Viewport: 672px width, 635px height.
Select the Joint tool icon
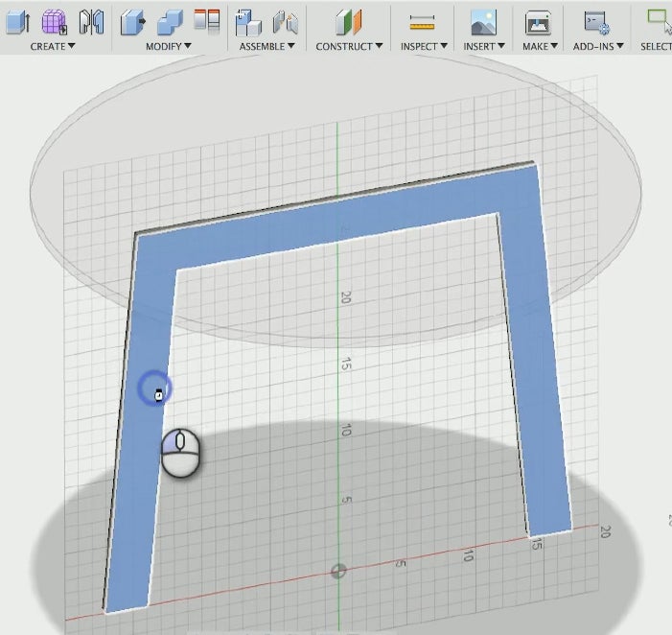pos(285,21)
